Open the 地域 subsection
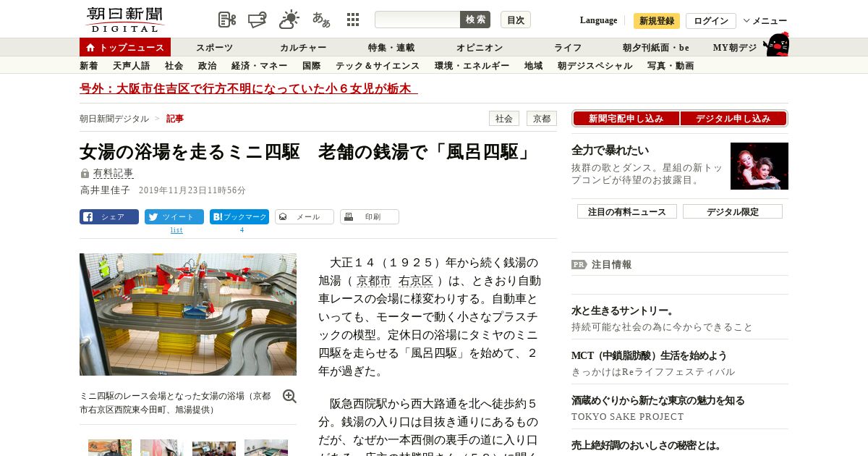This screenshot has height=456, width=868. 533,66
